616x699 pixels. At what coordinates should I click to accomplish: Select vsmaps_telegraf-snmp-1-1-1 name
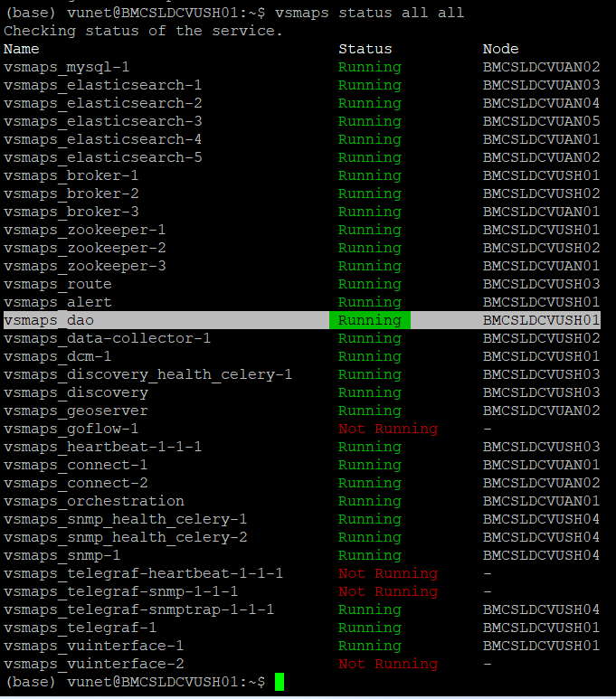(x=121, y=591)
